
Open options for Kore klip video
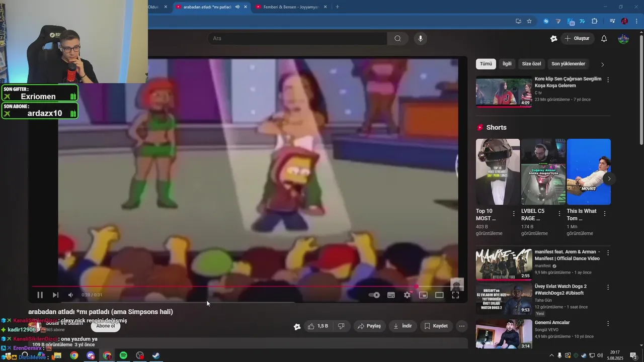608,79
